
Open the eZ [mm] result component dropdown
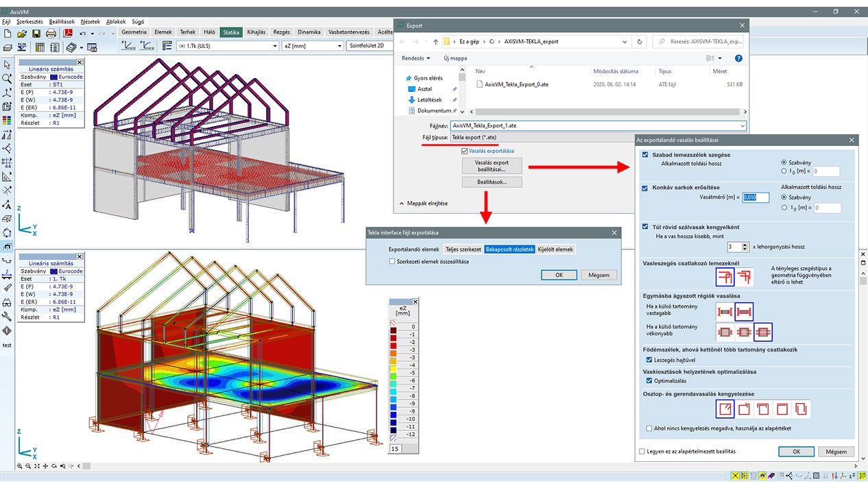pos(311,46)
